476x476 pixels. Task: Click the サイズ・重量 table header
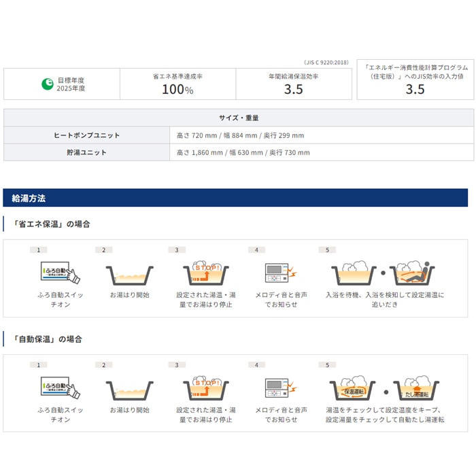(238, 118)
